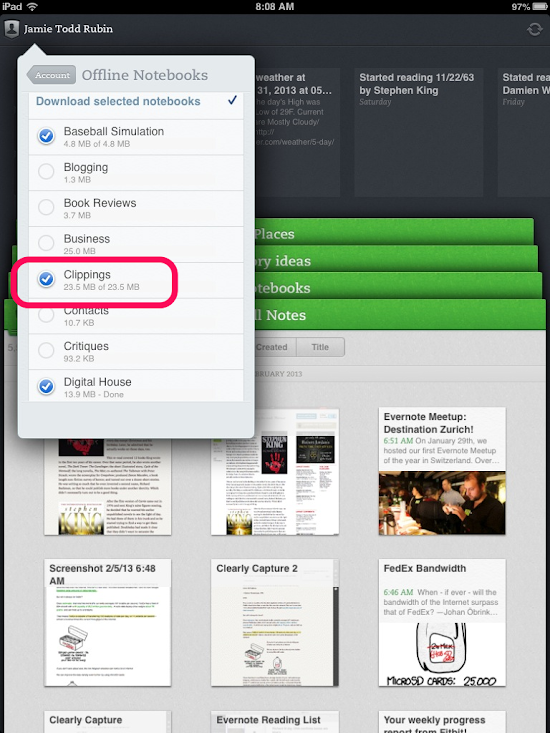The width and height of the screenshot is (550, 733).
Task: Tap checkmark beside Download selected notebooks
Action: (x=232, y=101)
